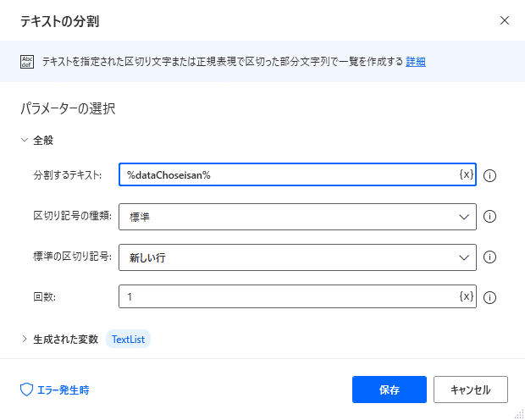Click info icon beside 回数 field

(489, 297)
